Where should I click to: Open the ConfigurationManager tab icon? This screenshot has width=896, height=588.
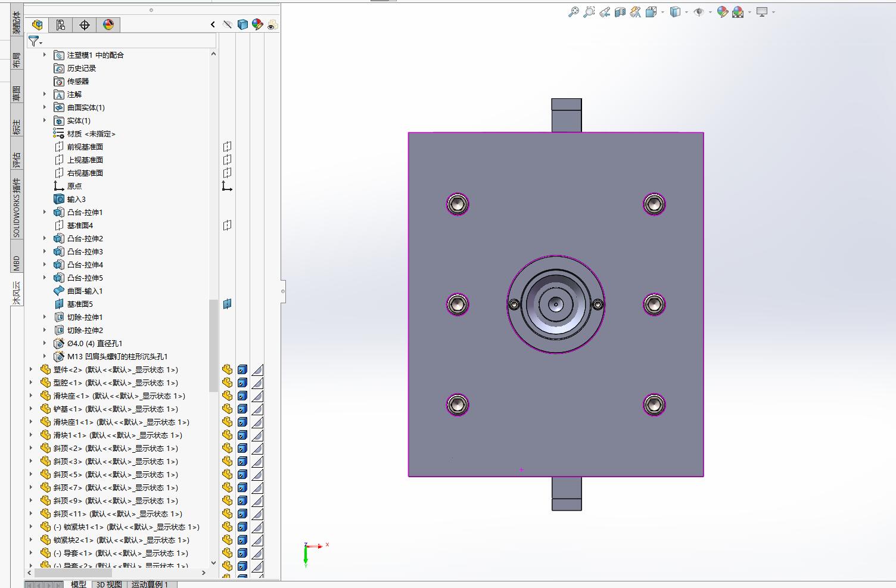pos(61,24)
